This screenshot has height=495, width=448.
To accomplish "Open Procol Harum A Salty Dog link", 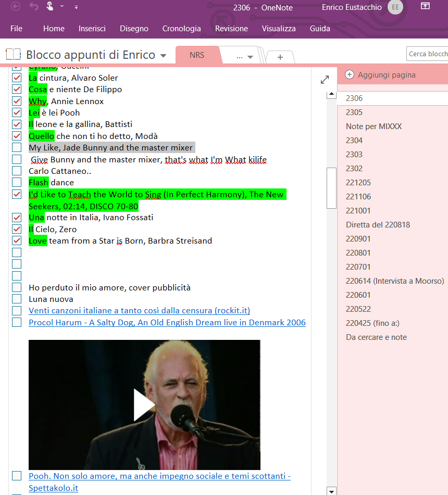I will (x=167, y=323).
